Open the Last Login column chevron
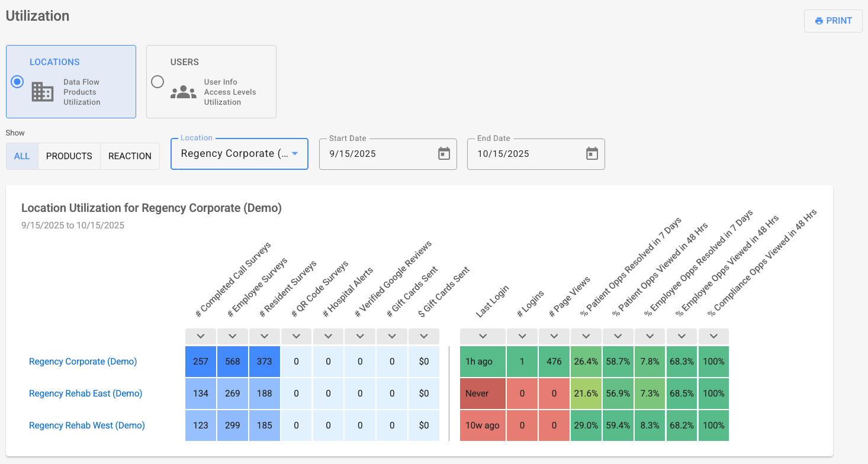 coord(483,336)
